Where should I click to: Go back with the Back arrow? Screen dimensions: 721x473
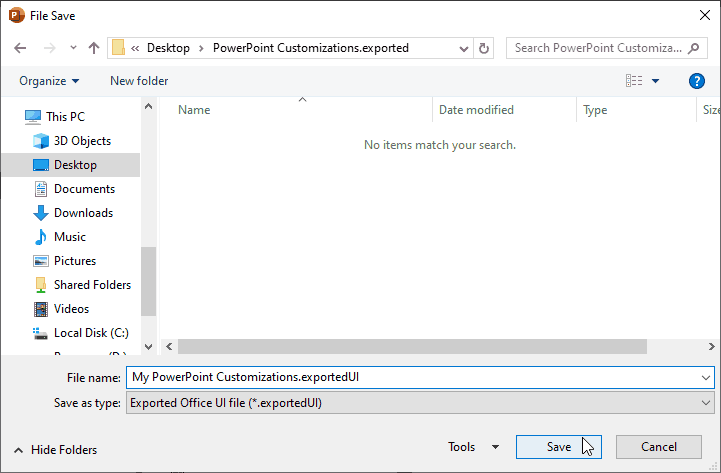[20, 48]
